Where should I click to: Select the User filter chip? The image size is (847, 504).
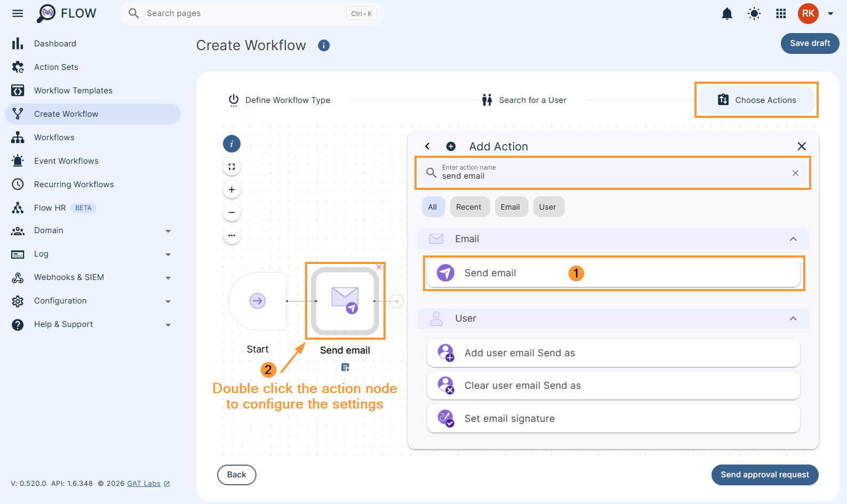(548, 207)
